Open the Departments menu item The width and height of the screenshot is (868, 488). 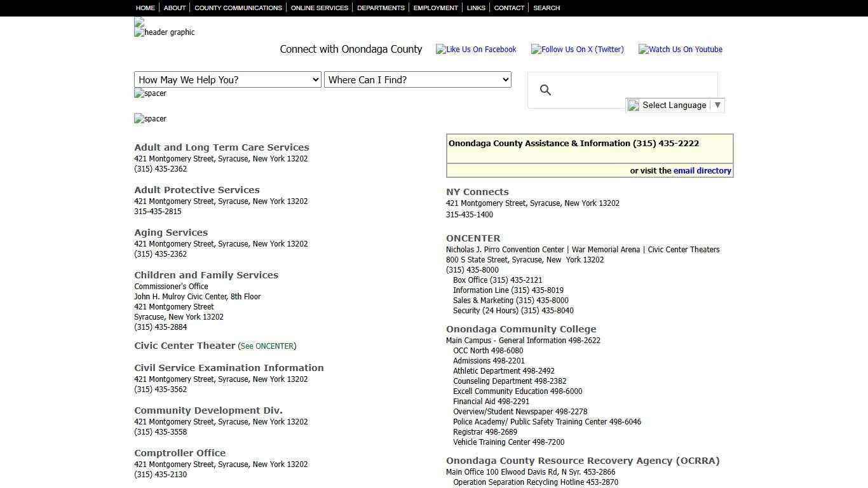[x=381, y=8]
